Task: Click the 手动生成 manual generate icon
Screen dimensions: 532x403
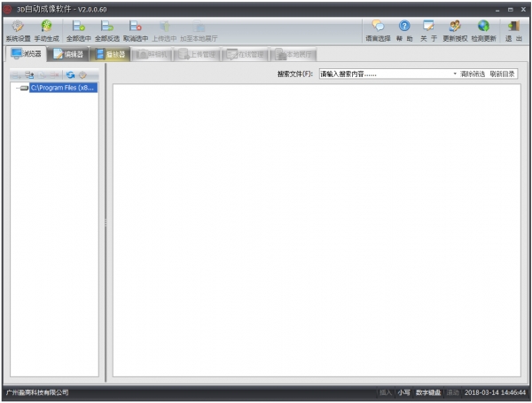Action: tap(46, 31)
